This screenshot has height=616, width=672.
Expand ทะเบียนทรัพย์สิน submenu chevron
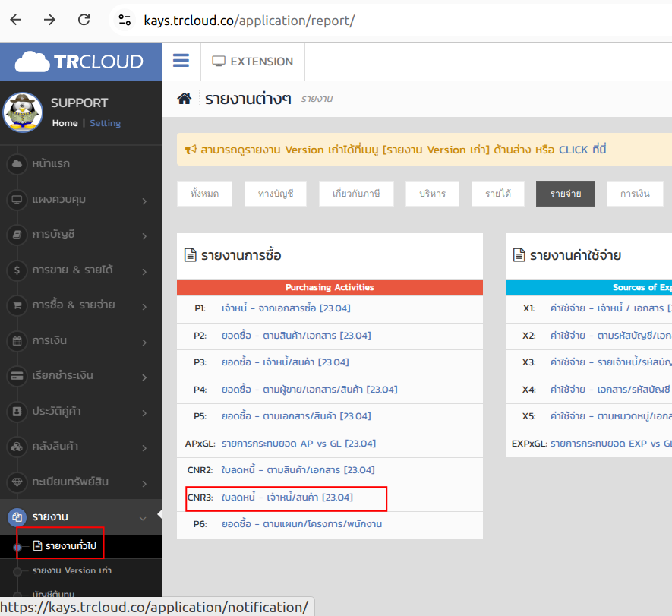[x=144, y=484]
